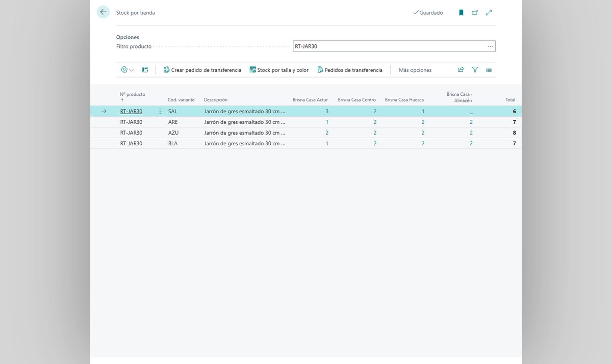The image size is (612, 364).
Task: Sort by the Nº producto column header
Action: tap(133, 94)
